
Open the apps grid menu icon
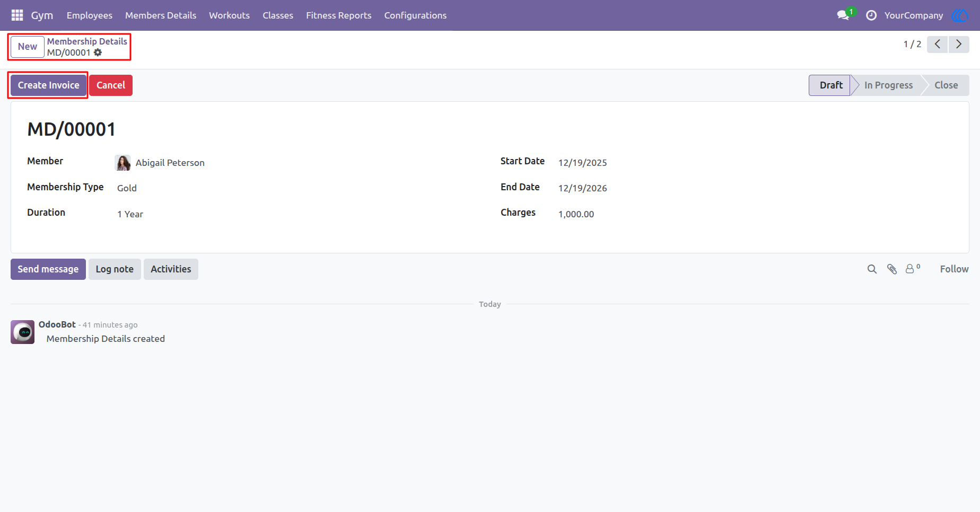tap(17, 15)
